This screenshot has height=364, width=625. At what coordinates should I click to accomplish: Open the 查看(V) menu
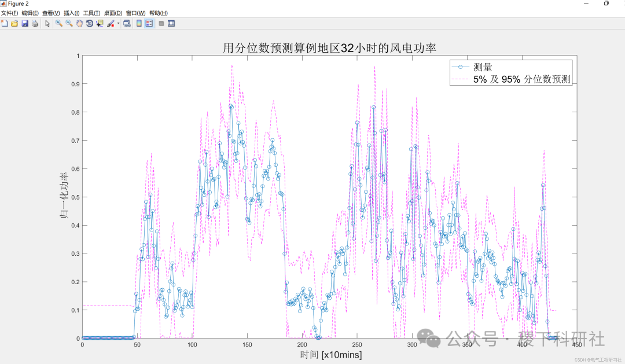[51, 13]
